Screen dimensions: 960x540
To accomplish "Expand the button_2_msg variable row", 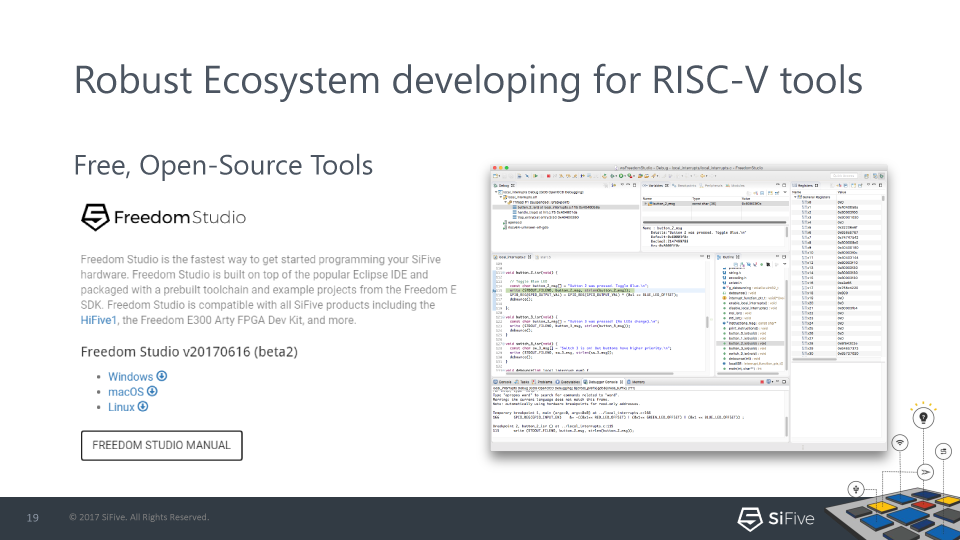I will click(645, 203).
